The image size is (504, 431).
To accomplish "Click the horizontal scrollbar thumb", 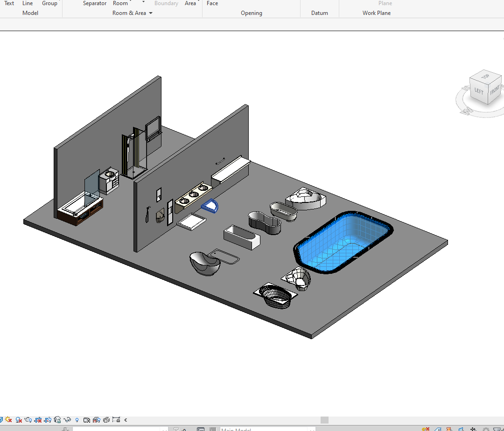I will coord(324,420).
